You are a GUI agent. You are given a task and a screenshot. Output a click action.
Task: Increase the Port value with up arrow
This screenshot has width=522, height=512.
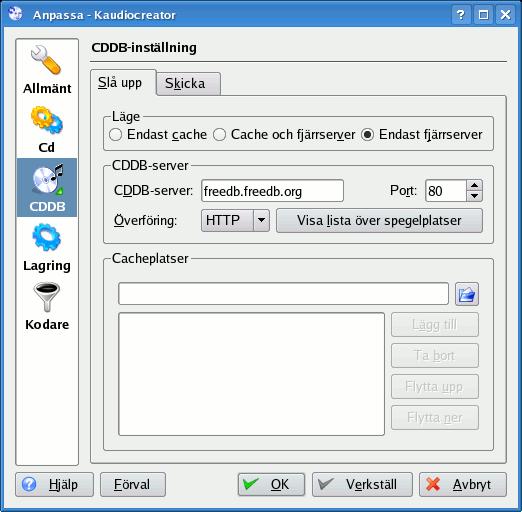coord(475,185)
